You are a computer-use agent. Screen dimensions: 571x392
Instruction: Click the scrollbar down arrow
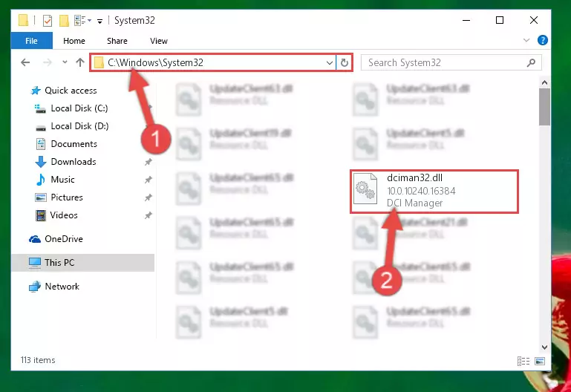544,347
